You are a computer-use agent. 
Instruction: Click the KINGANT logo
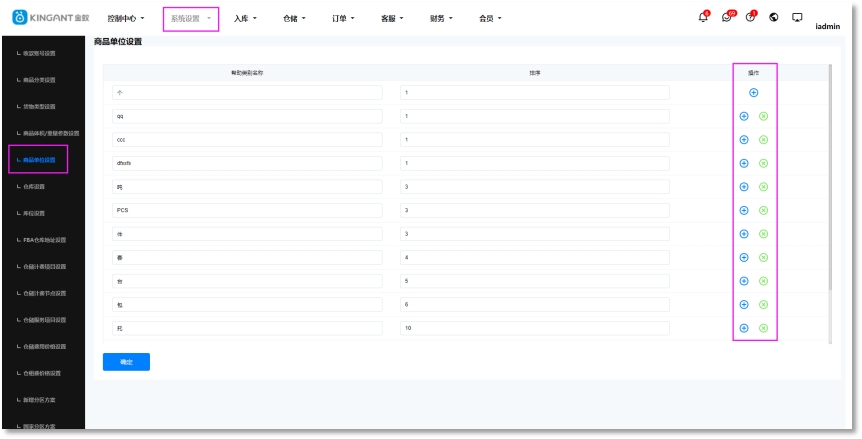click(x=50, y=18)
